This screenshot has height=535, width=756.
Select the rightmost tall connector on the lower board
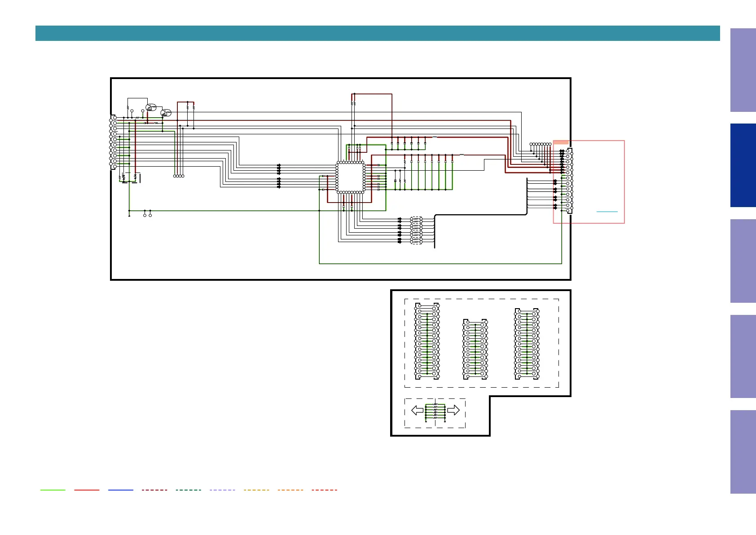tap(527, 344)
